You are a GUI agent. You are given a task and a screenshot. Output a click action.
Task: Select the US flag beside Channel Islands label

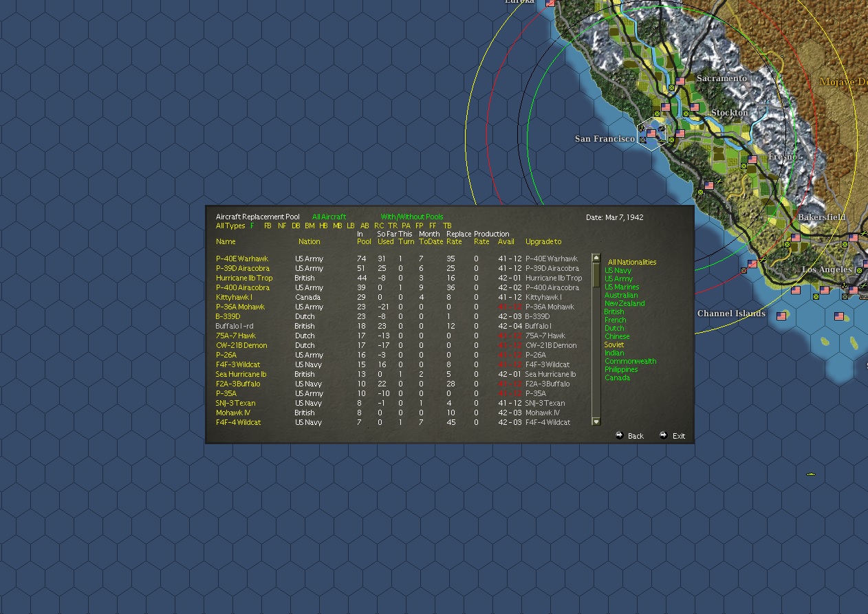(781, 316)
